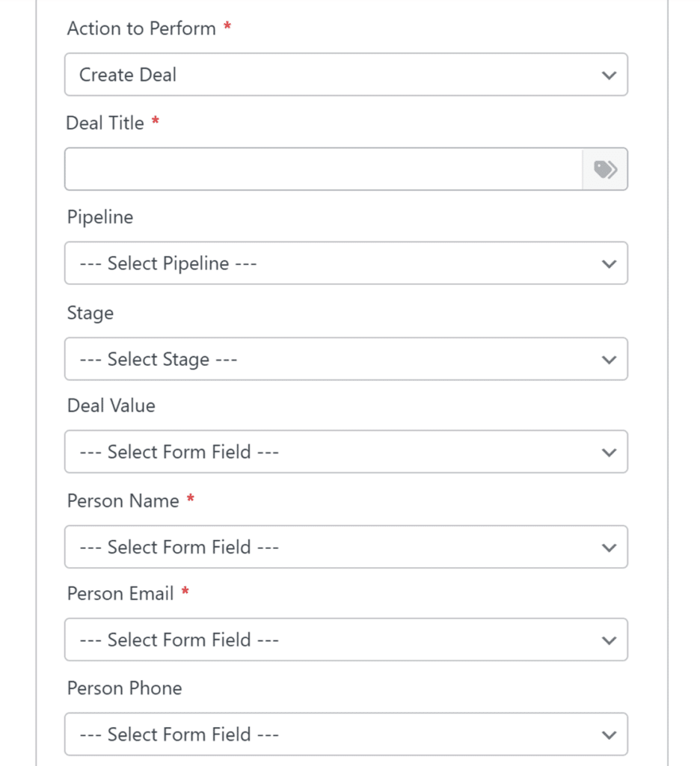This screenshot has width=700, height=766.
Task: Click the Person Name label
Action: [123, 500]
